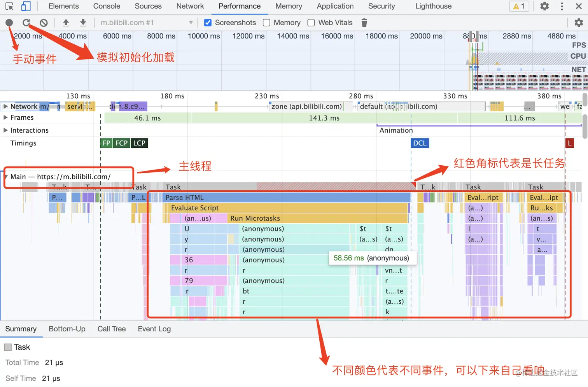
Task: Open the Memory tab in the top tab bar
Action: coord(289,6)
